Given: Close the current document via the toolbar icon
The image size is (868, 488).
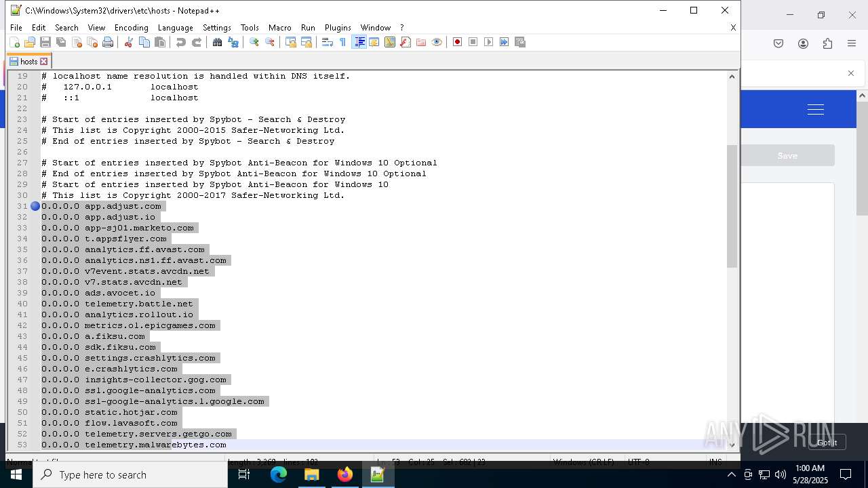Looking at the screenshot, I should pyautogui.click(x=77, y=42).
